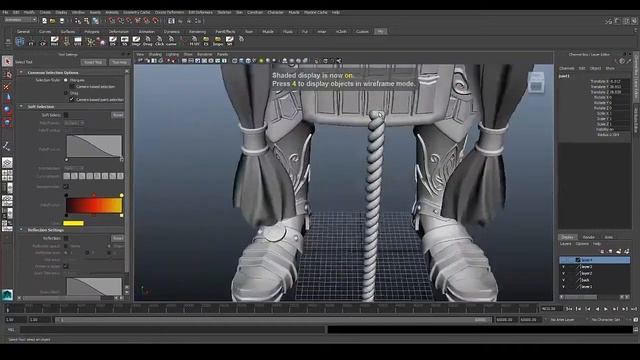640x360 pixels.
Task: Click the Show Manipulator tool icon
Action: coord(7,146)
